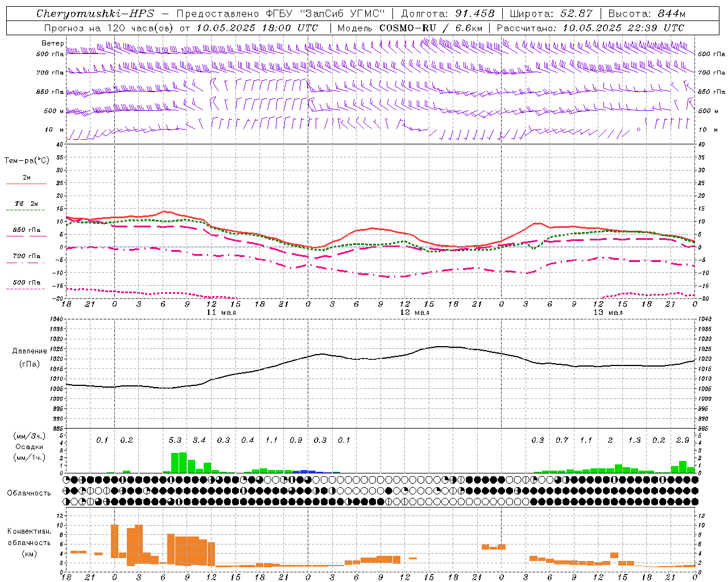Click the dashed line under Td 2м legend

coord(26,210)
